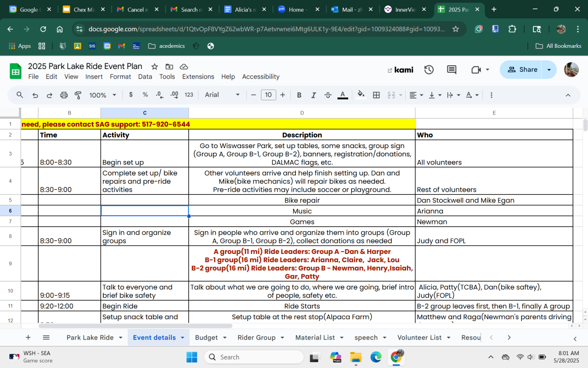Screen dimensions: 588x368
Task: Click the font size input field
Action: pos(268,95)
